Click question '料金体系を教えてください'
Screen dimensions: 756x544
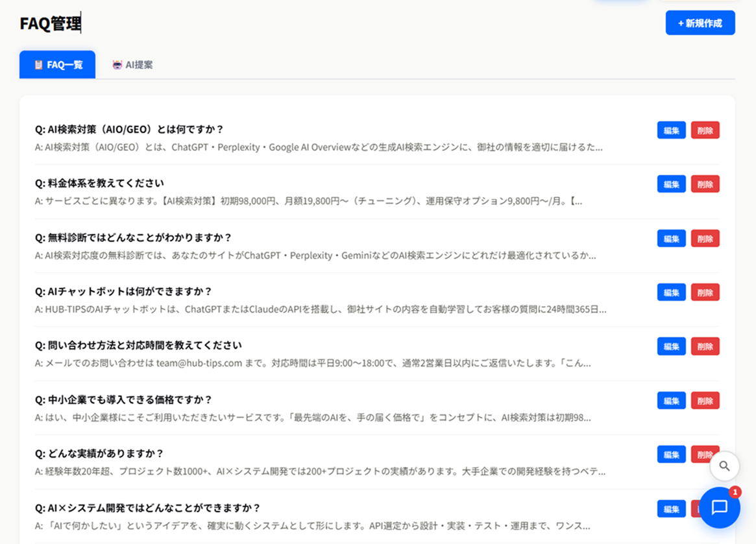(99, 183)
